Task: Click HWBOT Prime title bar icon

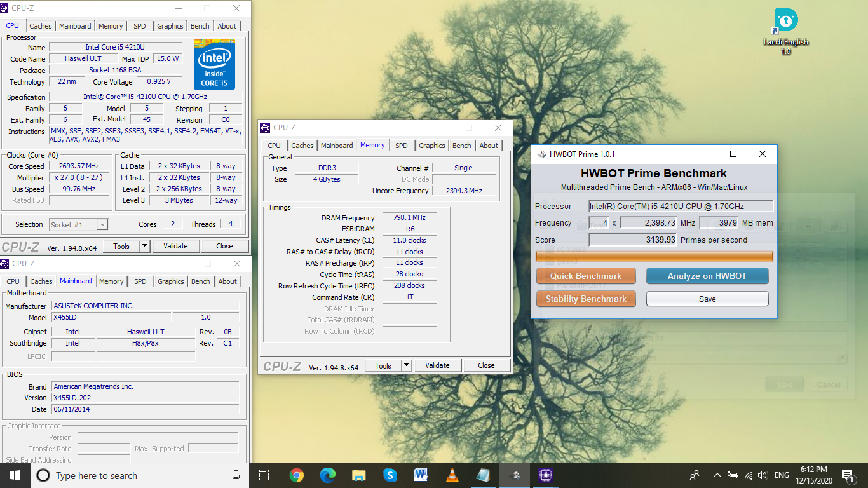Action: [541, 154]
